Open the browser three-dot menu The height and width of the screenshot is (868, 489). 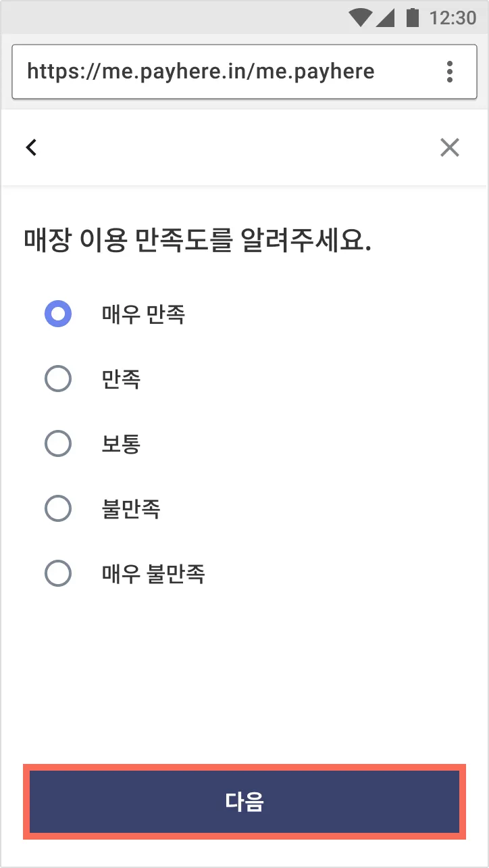click(450, 72)
